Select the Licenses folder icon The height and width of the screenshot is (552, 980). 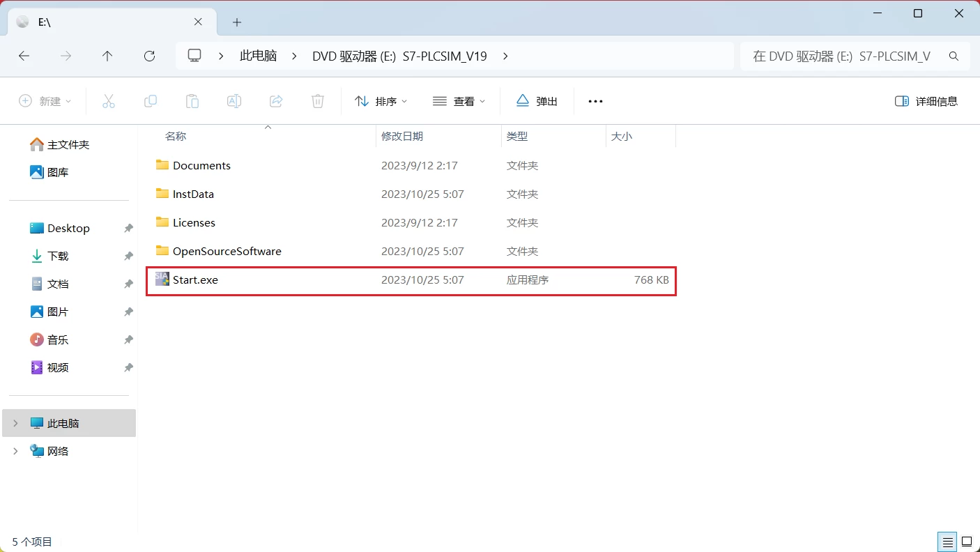pos(162,222)
